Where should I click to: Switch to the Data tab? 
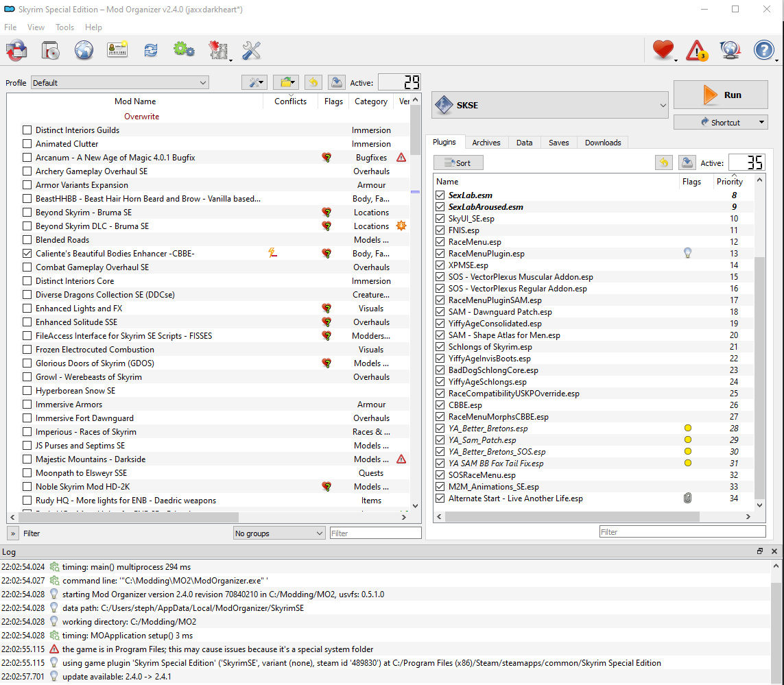click(524, 143)
